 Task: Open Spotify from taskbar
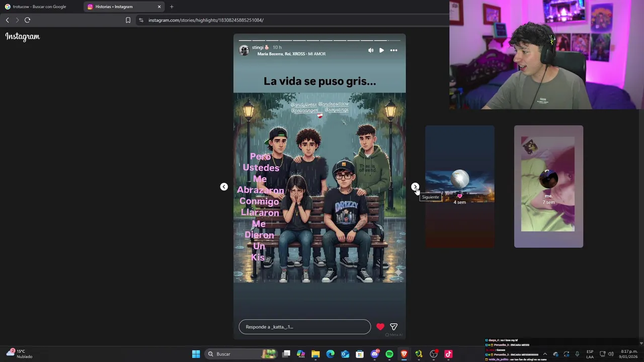389,354
